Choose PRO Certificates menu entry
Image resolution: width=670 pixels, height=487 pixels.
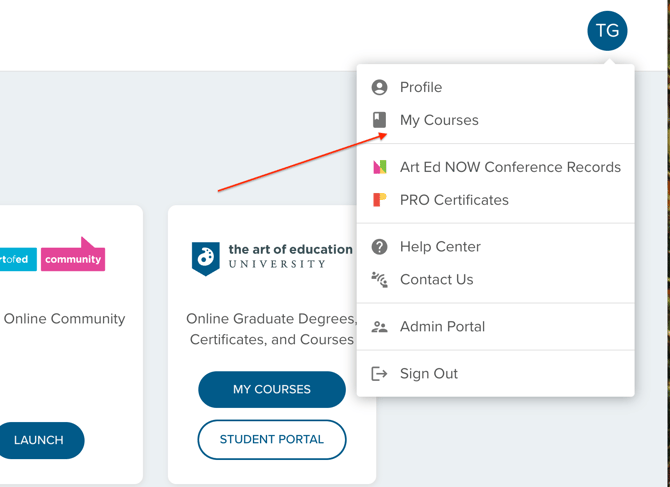[454, 200]
